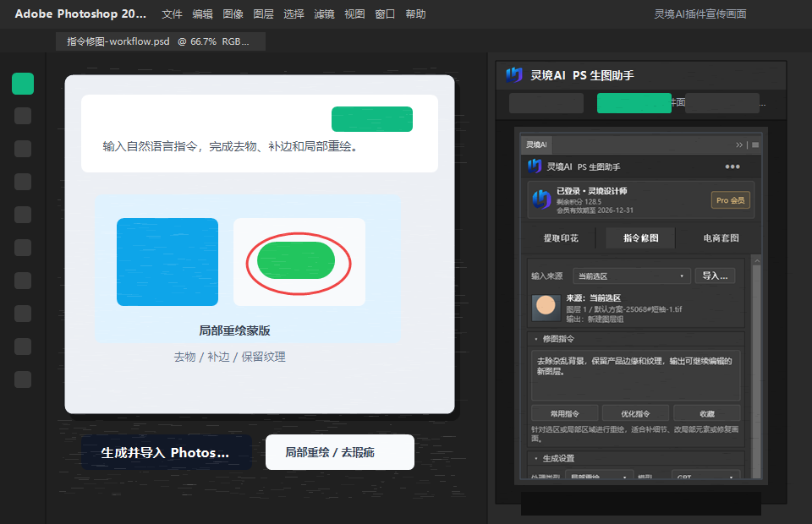Click the small 灵境AI logo in inner panel title
The image size is (812, 524).
click(x=535, y=166)
